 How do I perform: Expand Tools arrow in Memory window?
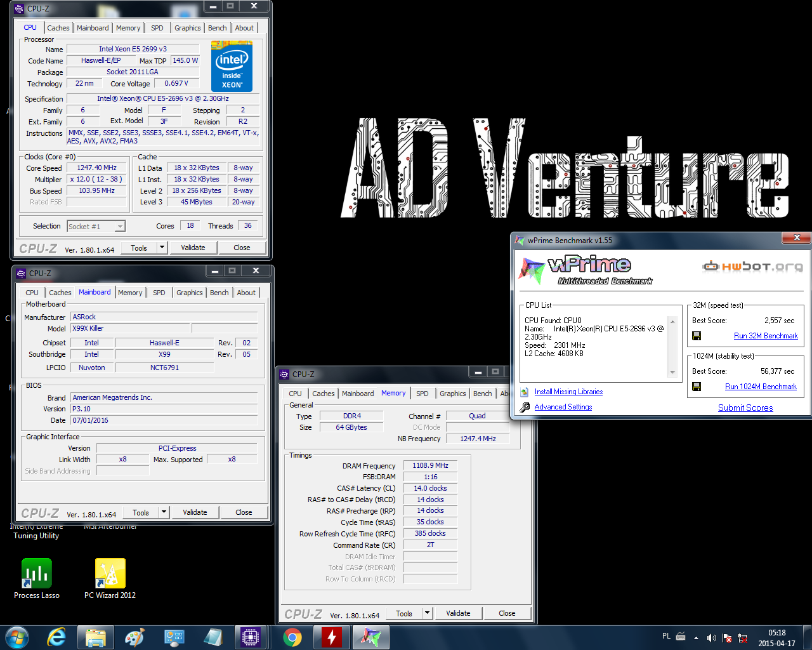428,613
